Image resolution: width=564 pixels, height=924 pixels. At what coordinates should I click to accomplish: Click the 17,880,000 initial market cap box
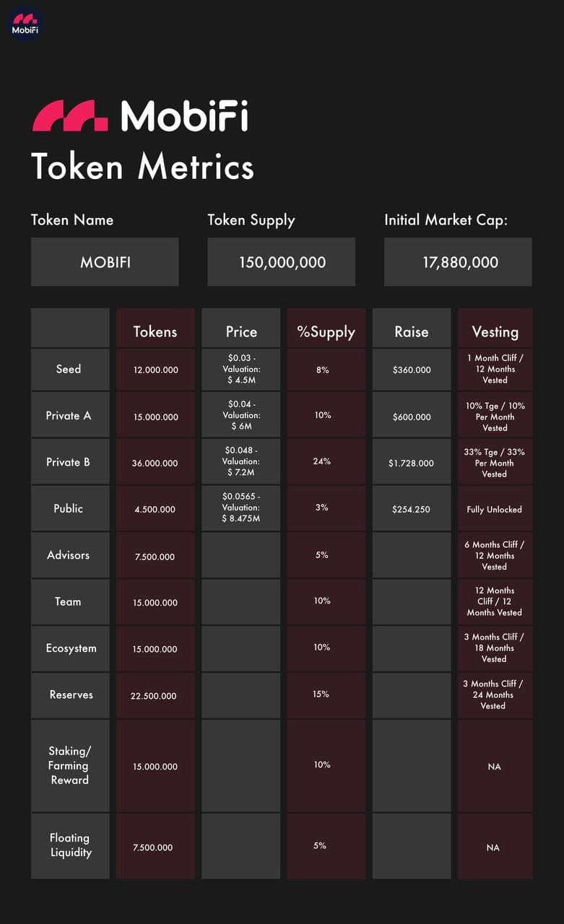[x=458, y=262]
